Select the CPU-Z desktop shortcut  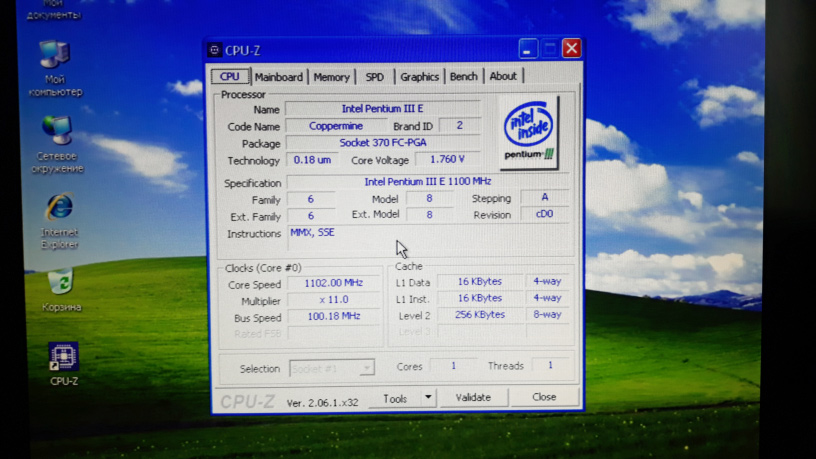pyautogui.click(x=63, y=364)
